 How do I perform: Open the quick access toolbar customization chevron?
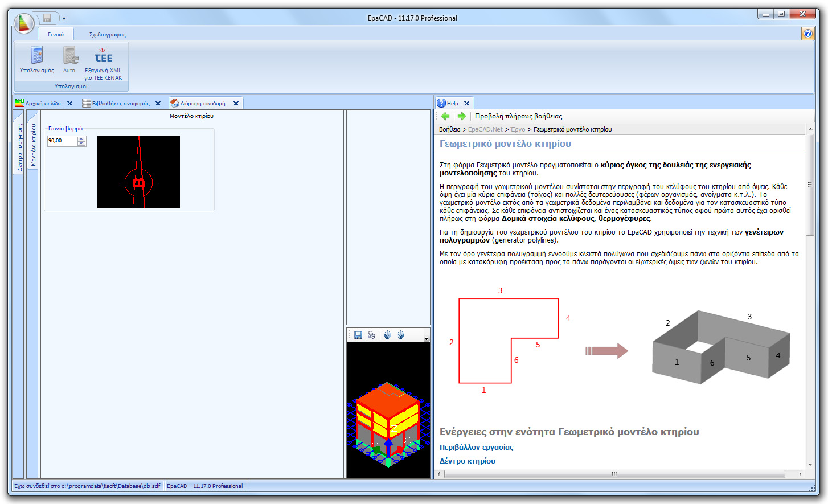[64, 18]
